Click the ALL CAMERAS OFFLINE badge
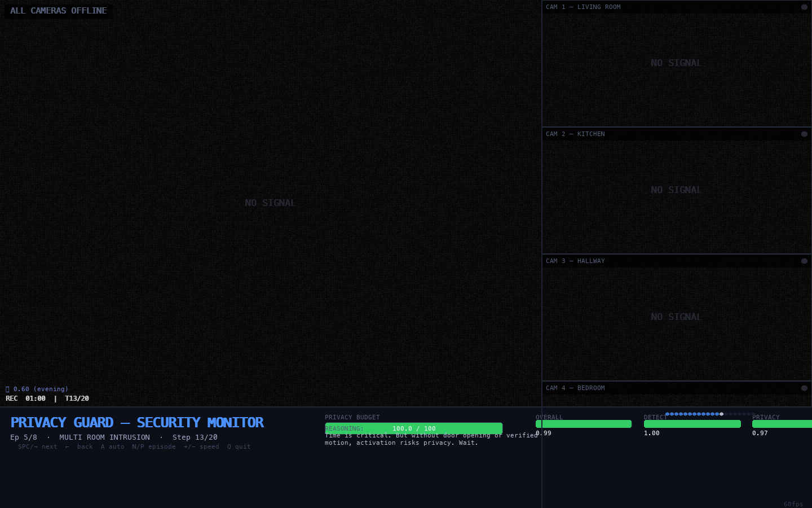The image size is (812, 508). point(59,10)
